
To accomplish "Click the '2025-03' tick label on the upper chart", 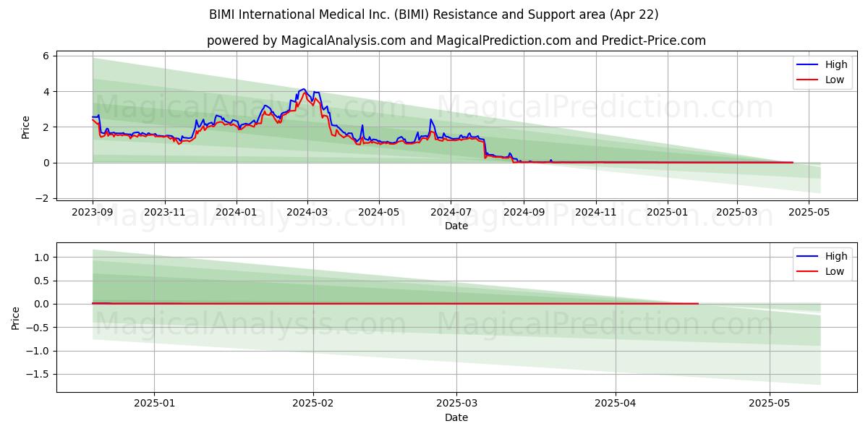I will [737, 212].
